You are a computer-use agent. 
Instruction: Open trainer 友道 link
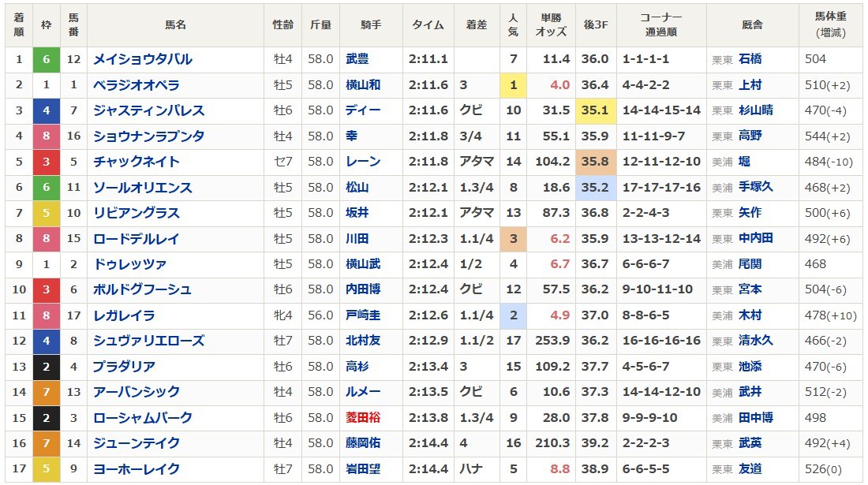click(x=750, y=469)
